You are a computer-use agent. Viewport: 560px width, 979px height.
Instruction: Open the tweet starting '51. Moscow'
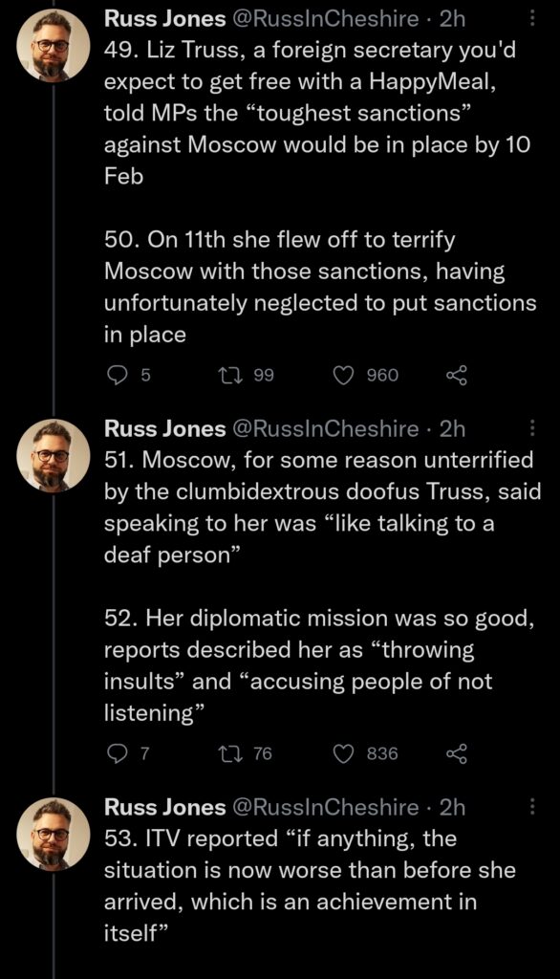[321, 587]
